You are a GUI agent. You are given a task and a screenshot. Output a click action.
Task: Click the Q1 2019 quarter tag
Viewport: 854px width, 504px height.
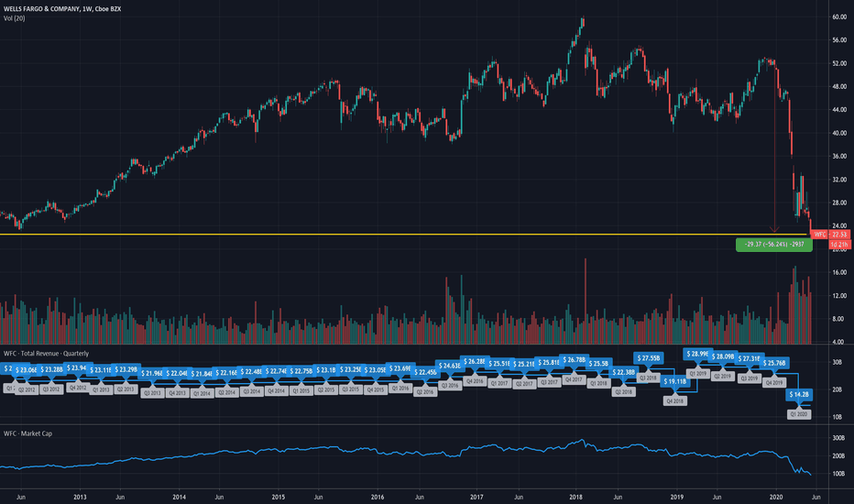tap(698, 374)
